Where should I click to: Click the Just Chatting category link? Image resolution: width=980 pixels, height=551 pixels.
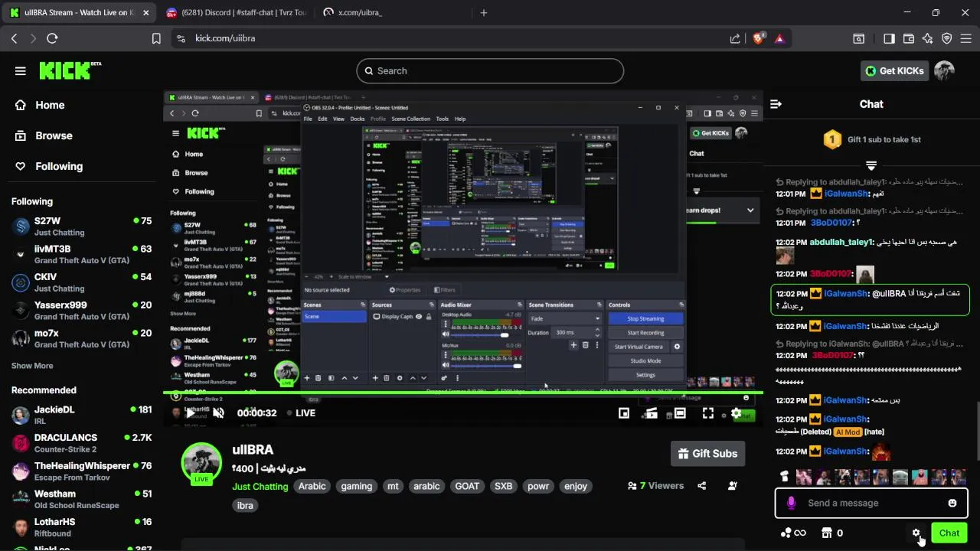point(260,486)
